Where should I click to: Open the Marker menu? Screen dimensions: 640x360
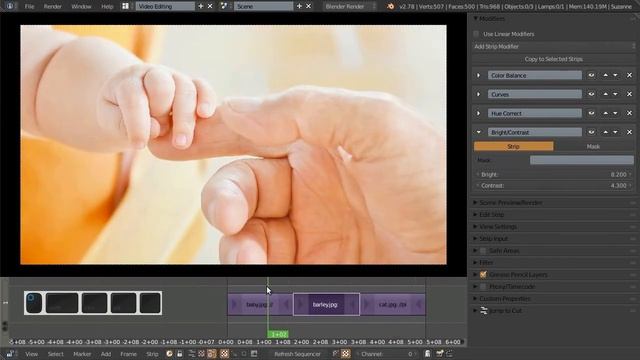(x=82, y=354)
